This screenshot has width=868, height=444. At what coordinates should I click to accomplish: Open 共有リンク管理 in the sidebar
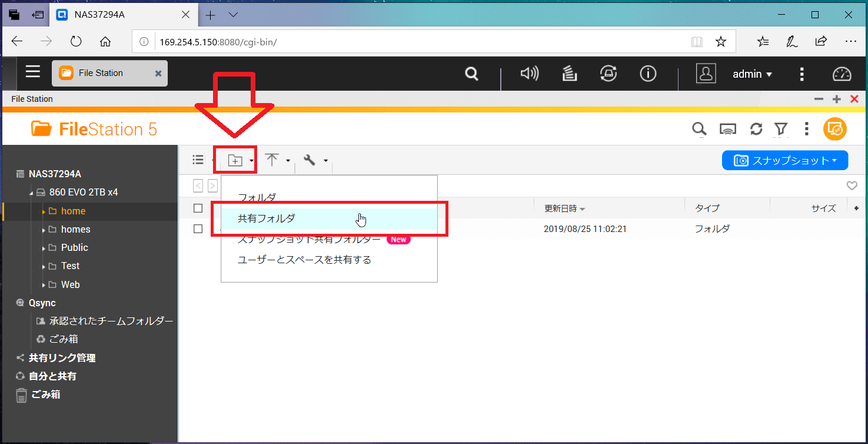click(62, 358)
